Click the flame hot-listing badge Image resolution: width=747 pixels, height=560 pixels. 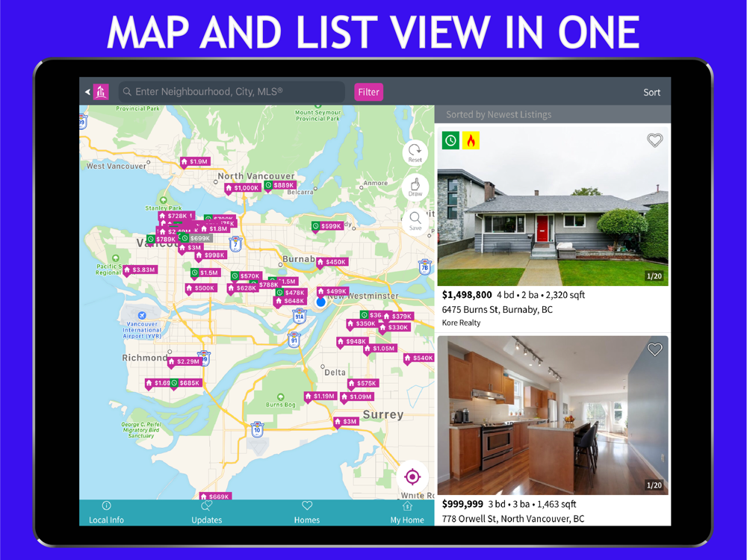point(471,140)
